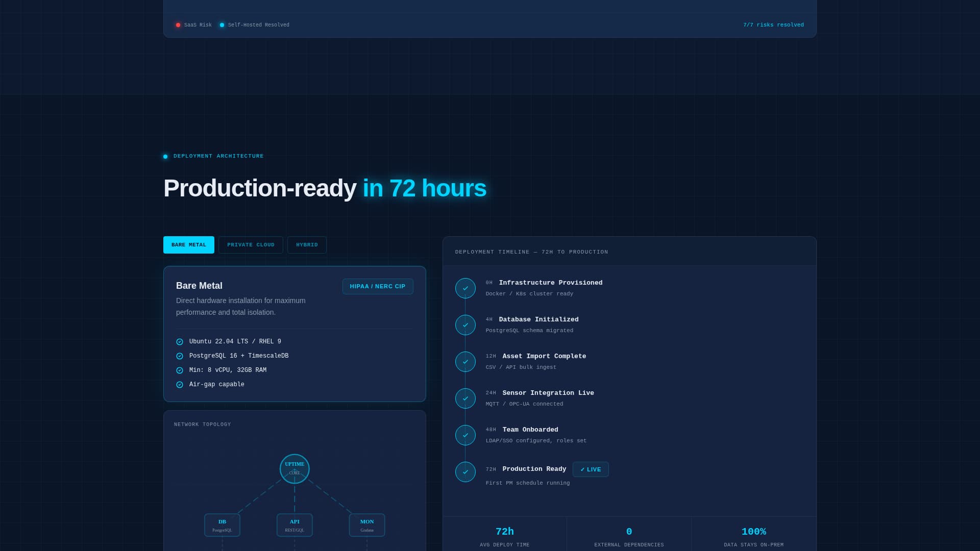Click the cyan Self-Hosted Resolved legend dot

point(222,25)
